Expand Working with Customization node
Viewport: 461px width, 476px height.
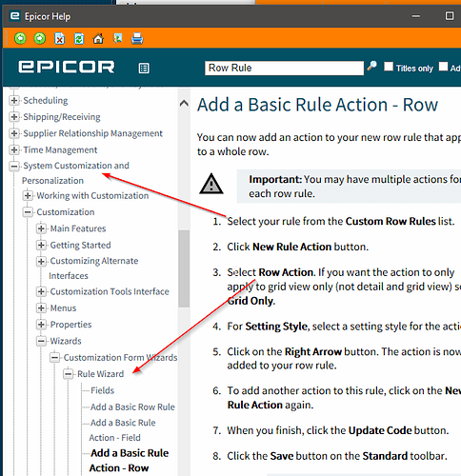pyautogui.click(x=28, y=196)
